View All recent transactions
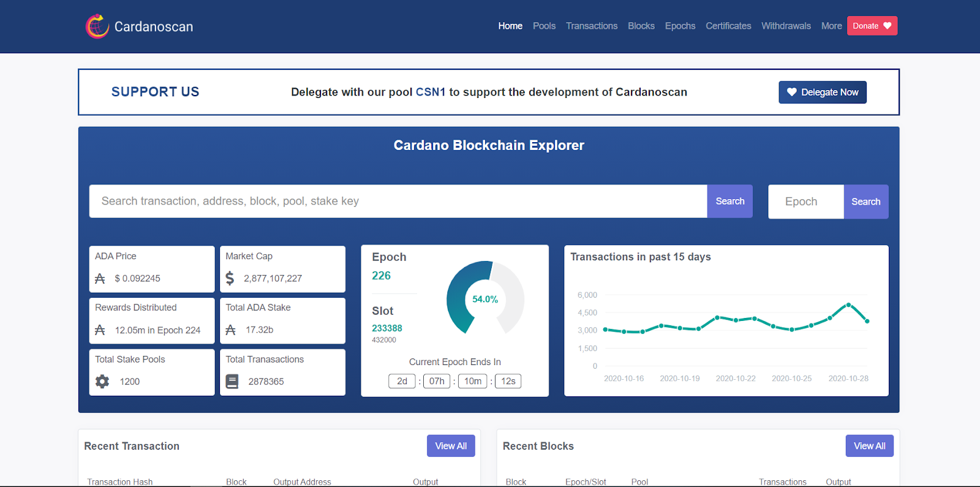This screenshot has height=487, width=980. point(451,446)
